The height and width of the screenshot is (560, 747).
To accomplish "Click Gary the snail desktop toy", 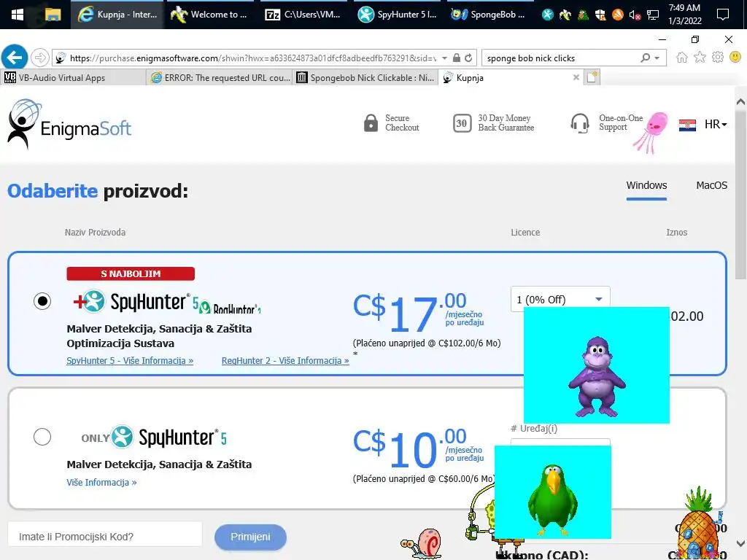I will tap(422, 543).
